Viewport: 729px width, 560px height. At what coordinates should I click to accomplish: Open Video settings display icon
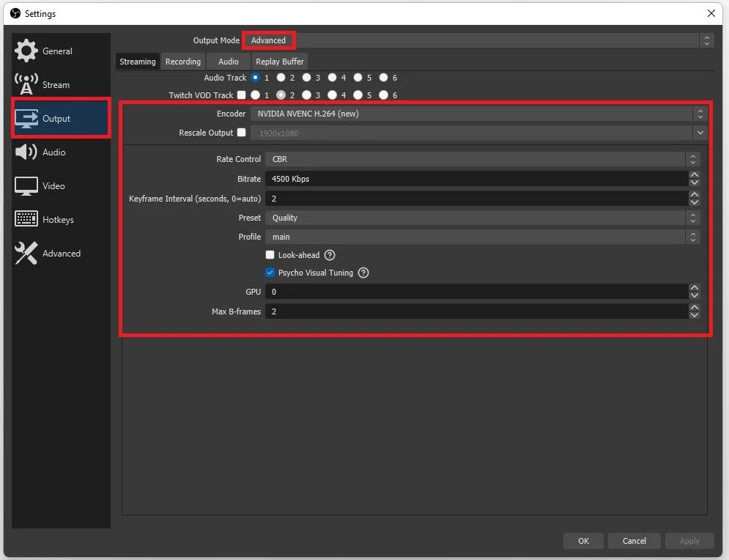26,186
